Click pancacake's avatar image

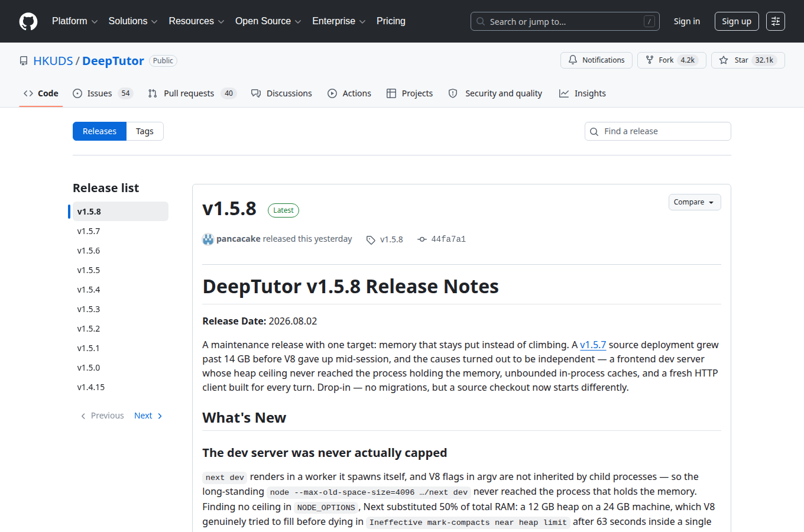coord(208,239)
